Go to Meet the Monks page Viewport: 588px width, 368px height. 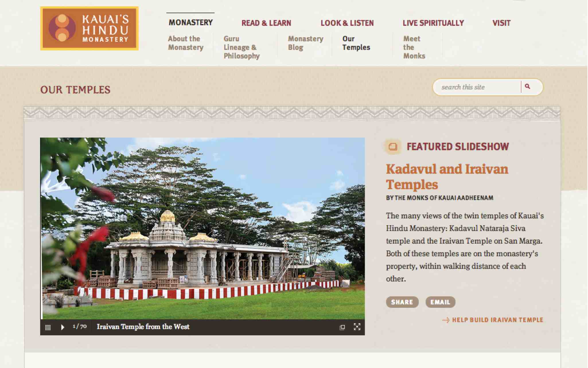[414, 47]
